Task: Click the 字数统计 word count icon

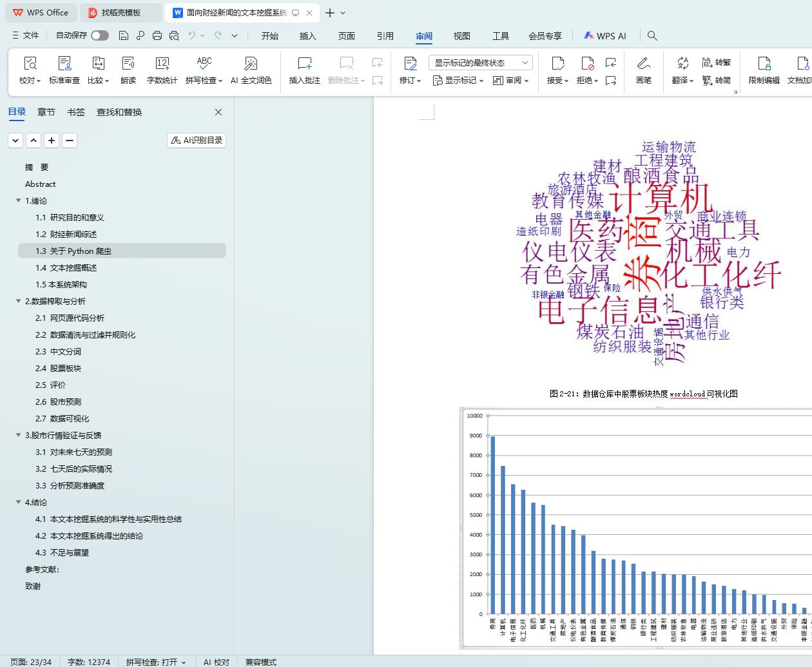Action: click(x=162, y=64)
